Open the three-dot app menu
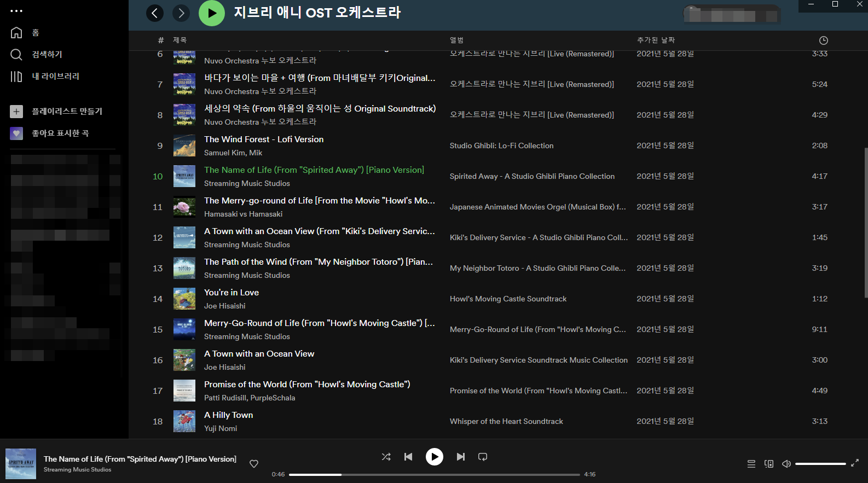Screen dimensions: 868x483 (x=16, y=11)
